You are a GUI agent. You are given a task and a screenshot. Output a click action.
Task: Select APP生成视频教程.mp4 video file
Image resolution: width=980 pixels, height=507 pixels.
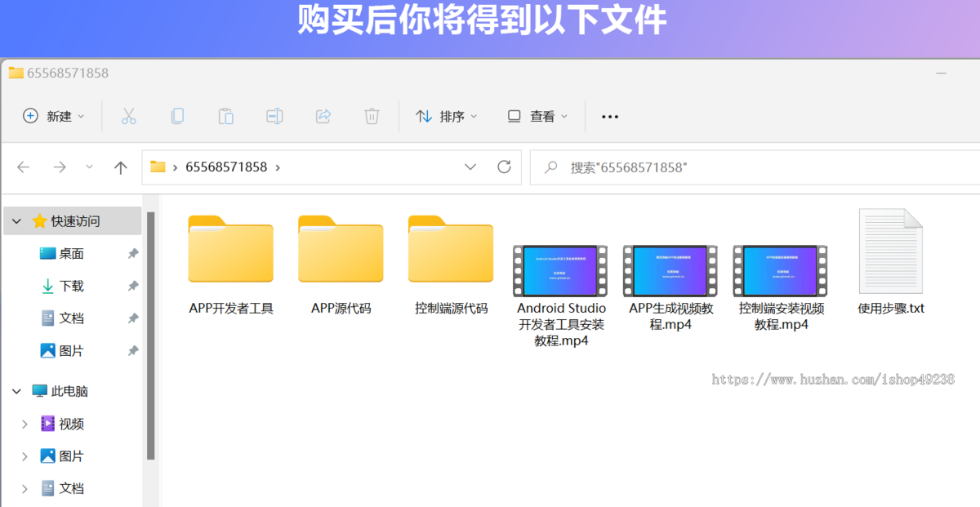click(671, 287)
